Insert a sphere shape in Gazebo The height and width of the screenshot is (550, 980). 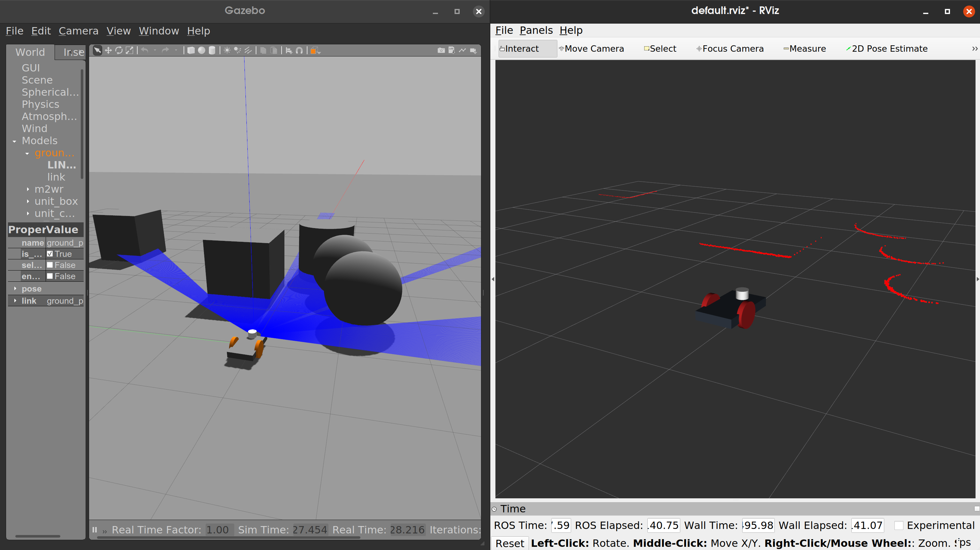click(202, 50)
